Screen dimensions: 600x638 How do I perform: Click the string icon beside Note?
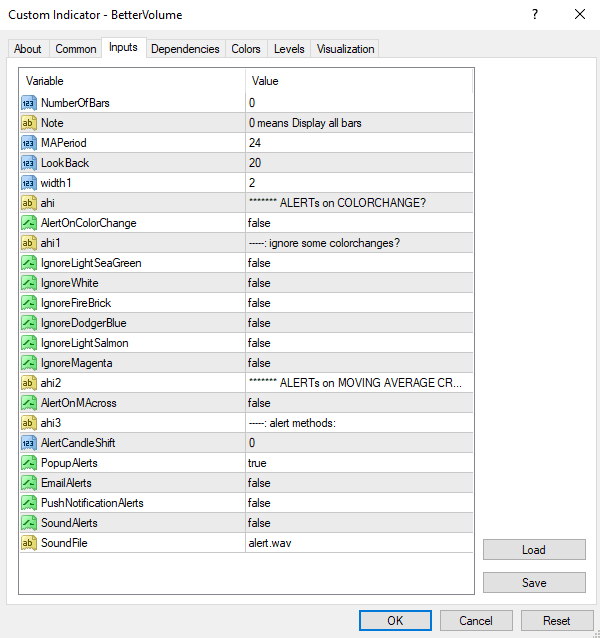point(29,123)
